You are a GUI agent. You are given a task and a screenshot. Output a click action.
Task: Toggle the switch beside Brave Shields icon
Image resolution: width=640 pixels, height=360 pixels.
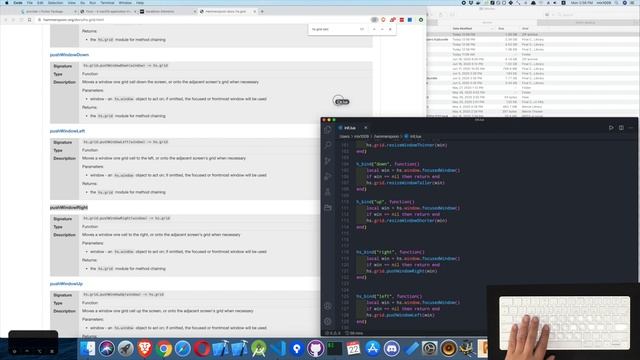[x=374, y=20]
